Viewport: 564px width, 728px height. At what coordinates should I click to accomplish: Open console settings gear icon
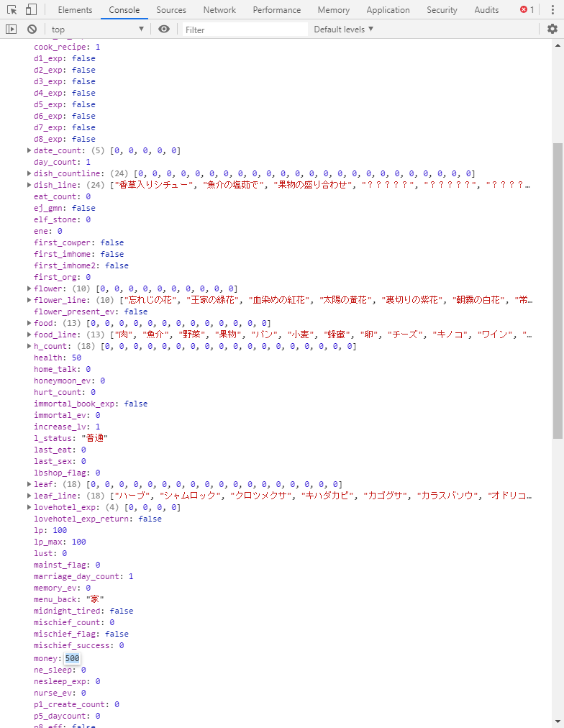[x=552, y=29]
